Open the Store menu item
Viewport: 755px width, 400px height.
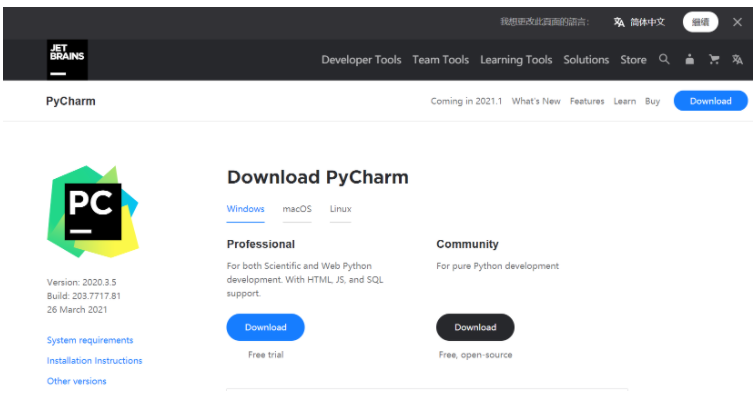pyautogui.click(x=633, y=60)
